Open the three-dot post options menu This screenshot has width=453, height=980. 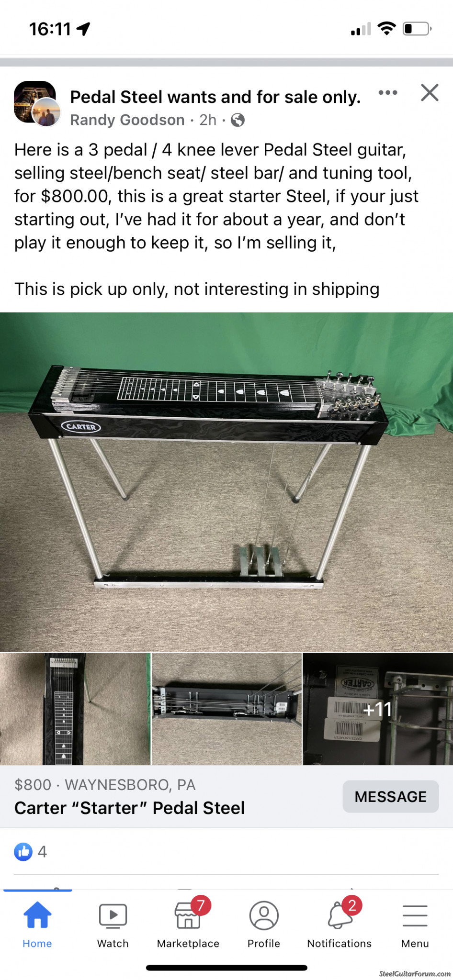388,92
